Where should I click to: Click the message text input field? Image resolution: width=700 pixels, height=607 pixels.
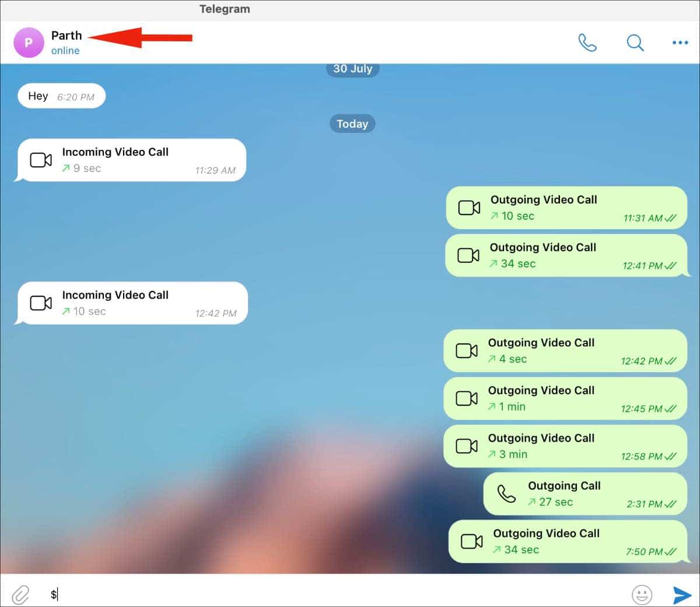click(338, 594)
